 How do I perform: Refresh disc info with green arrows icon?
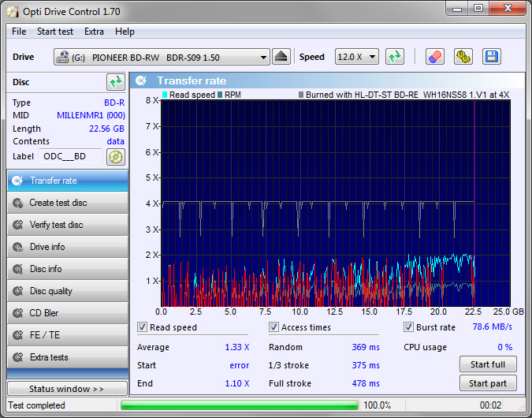click(x=116, y=82)
